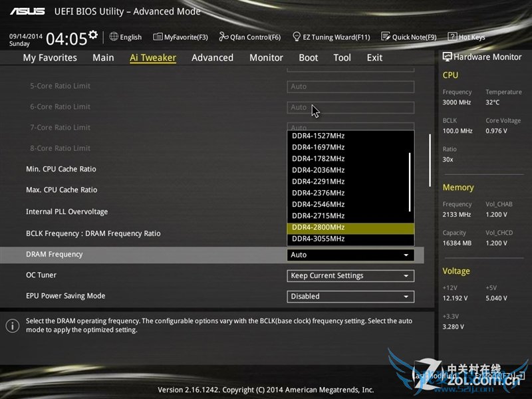
Task: Click the Hardware Monitor screen icon
Action: pos(447,57)
